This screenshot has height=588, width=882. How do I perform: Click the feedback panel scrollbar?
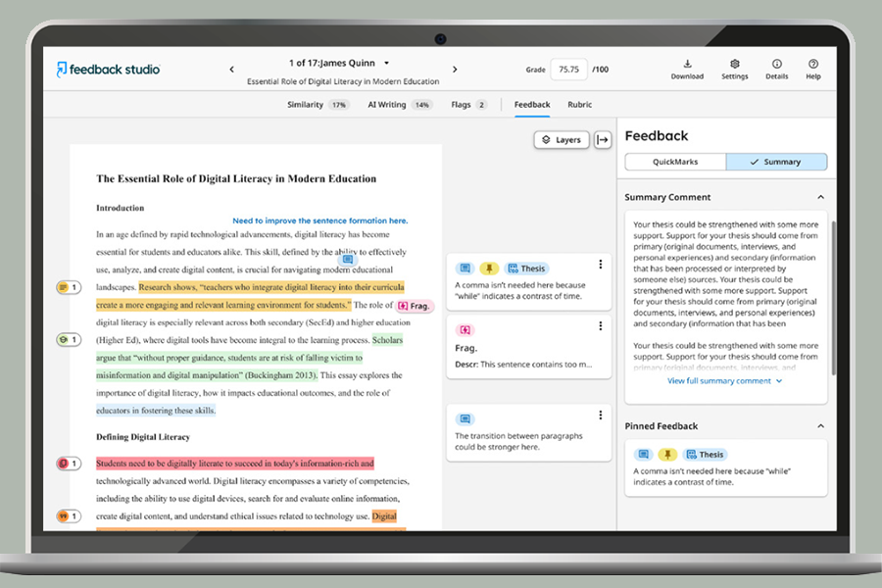pyautogui.click(x=833, y=298)
